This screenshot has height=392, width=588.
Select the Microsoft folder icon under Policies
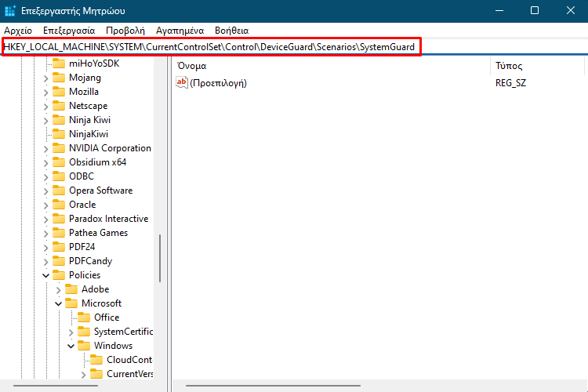click(x=71, y=303)
